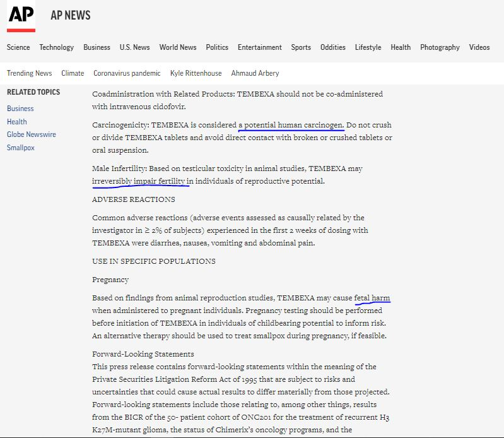The image size is (504, 438).
Task: Open Coronavirus pandemic topic
Action: point(127,73)
